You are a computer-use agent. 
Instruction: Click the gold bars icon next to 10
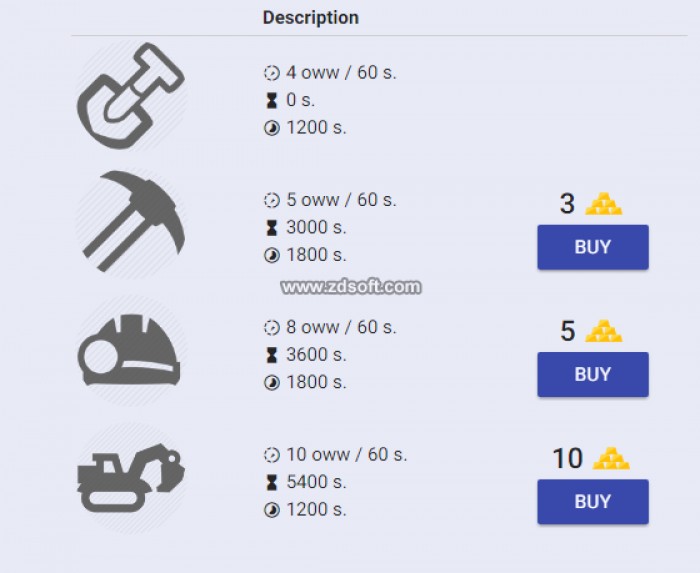pyautogui.click(x=611, y=458)
